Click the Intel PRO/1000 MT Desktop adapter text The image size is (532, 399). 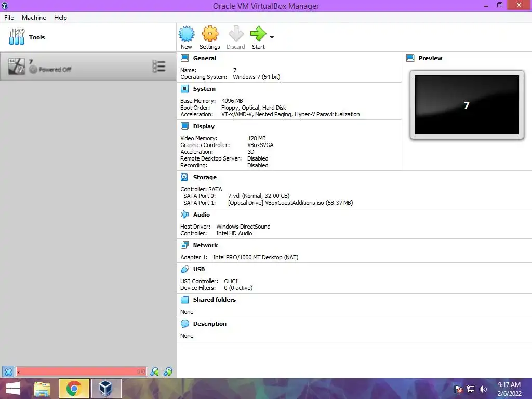[256, 257]
